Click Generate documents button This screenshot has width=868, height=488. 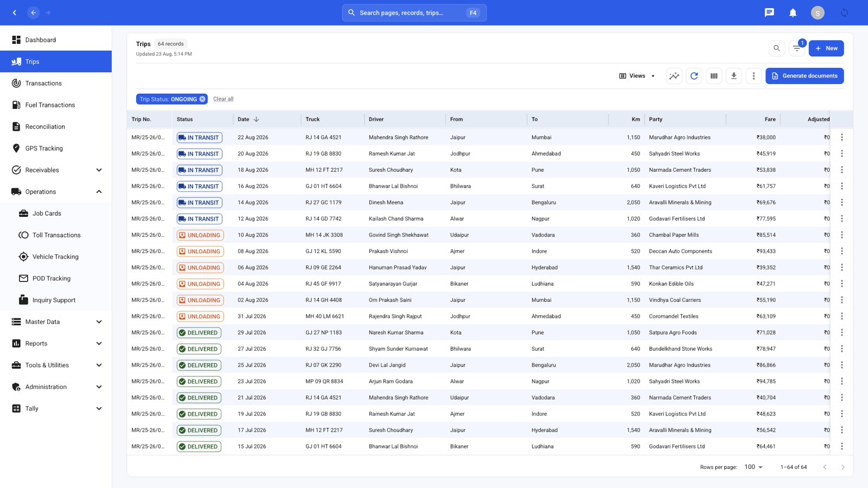[x=805, y=76]
